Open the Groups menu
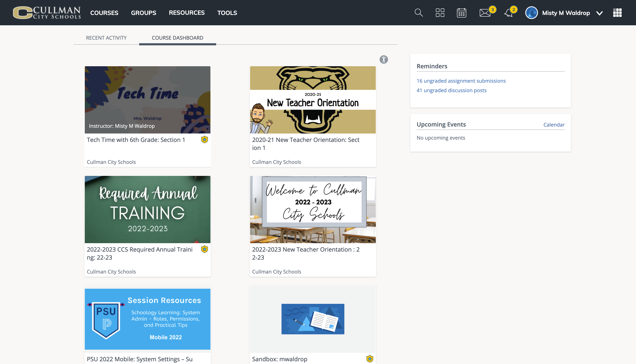Screen dimensions: 636x364 (x=143, y=13)
